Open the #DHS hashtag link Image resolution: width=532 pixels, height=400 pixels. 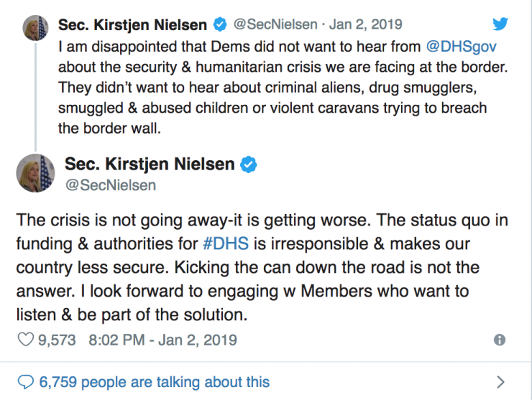(x=226, y=243)
